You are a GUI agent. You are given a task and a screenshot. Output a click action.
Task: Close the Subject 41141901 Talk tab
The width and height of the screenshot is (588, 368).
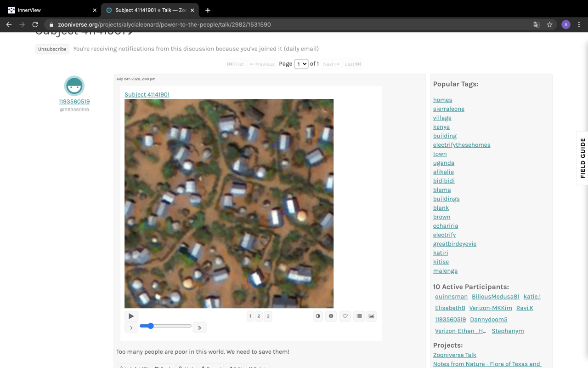192,10
